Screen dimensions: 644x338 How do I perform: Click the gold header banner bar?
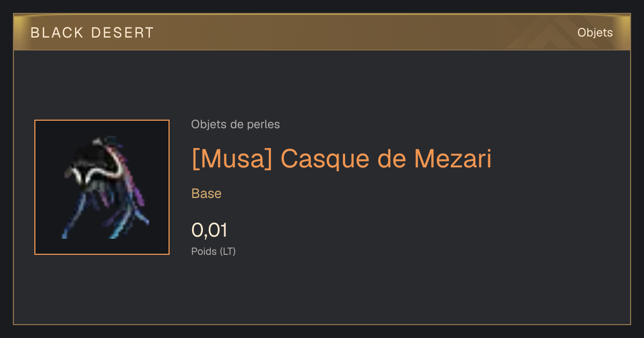[x=322, y=32]
